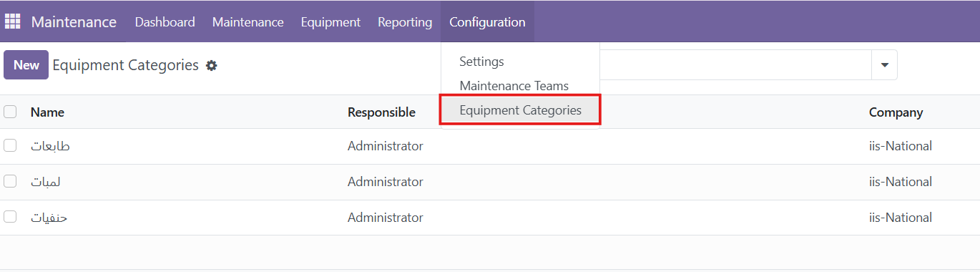This screenshot has width=980, height=272.
Task: Expand the search options dropdown arrow
Action: [884, 65]
